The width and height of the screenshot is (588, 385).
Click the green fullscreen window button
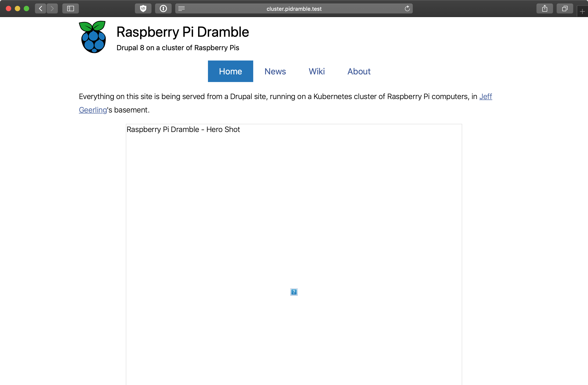[x=26, y=9]
